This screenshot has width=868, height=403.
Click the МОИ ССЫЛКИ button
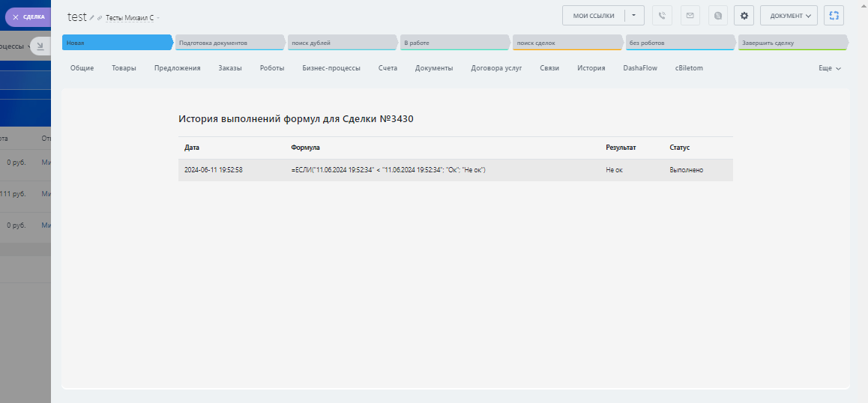(x=594, y=16)
